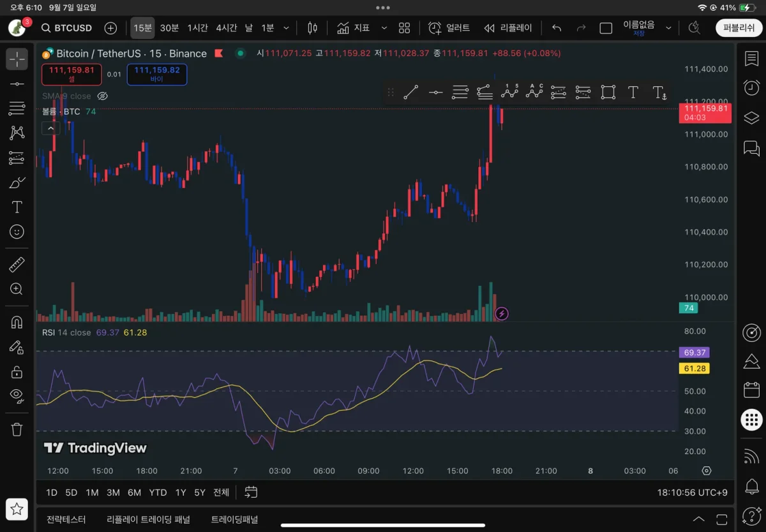This screenshot has width=766, height=532.
Task: Switch to the 1시간 timeframe
Action: (x=197, y=28)
